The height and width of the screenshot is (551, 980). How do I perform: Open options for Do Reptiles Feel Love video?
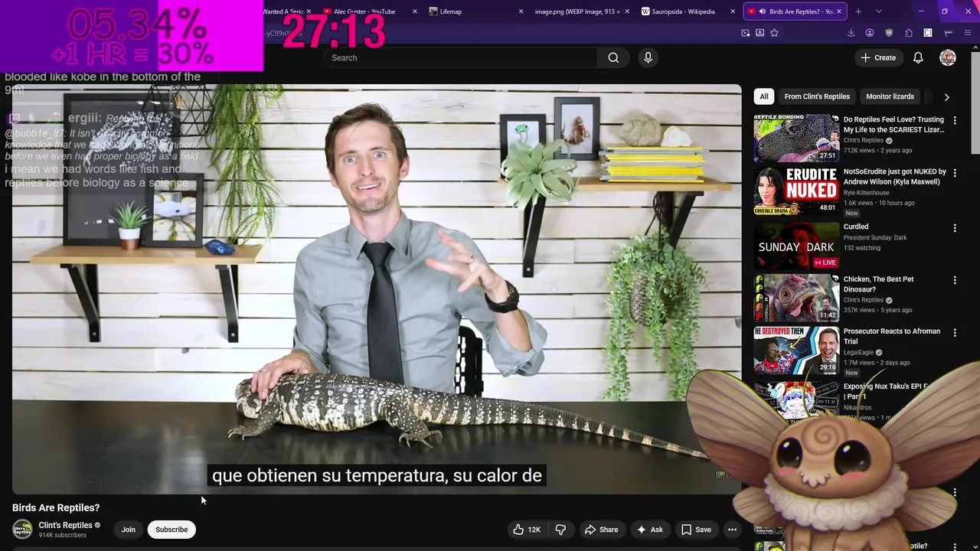955,121
